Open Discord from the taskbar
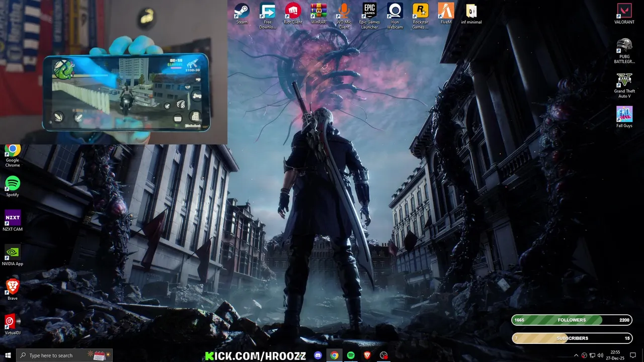Screen dimensions: 644x362 318,355
